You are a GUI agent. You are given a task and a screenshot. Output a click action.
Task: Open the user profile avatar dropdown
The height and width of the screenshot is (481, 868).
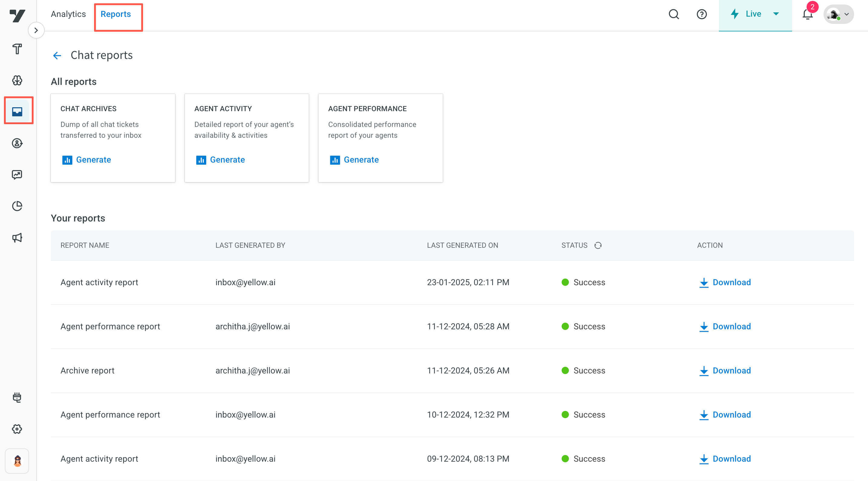(x=838, y=14)
